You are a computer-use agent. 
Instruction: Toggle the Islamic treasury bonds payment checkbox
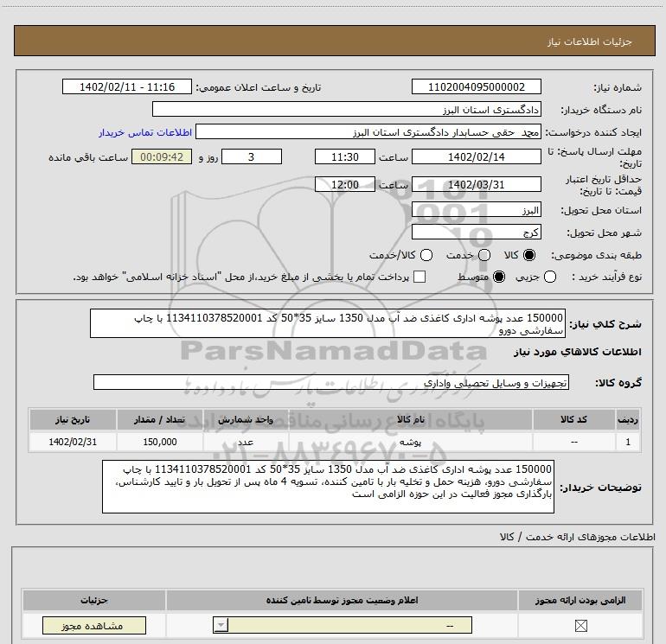pos(419,277)
